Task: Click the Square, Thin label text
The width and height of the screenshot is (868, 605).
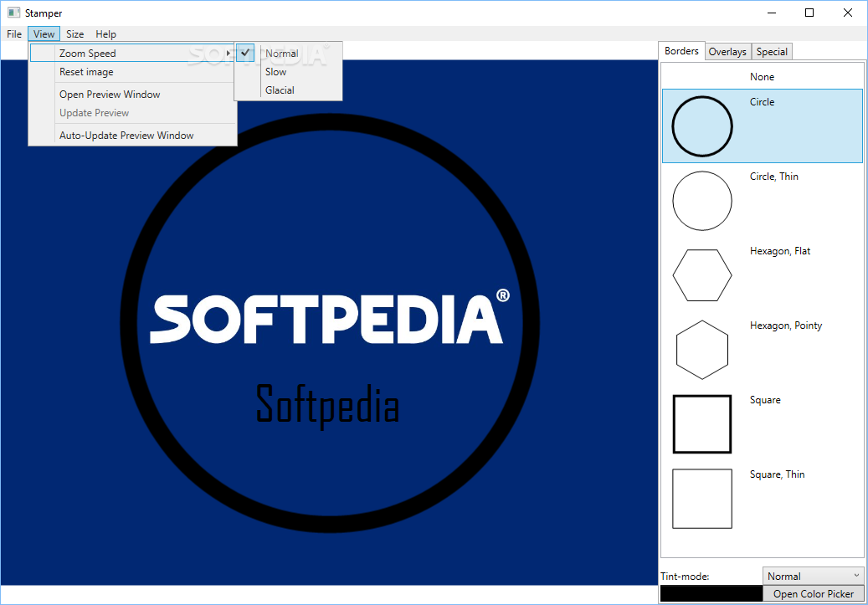Action: [778, 474]
